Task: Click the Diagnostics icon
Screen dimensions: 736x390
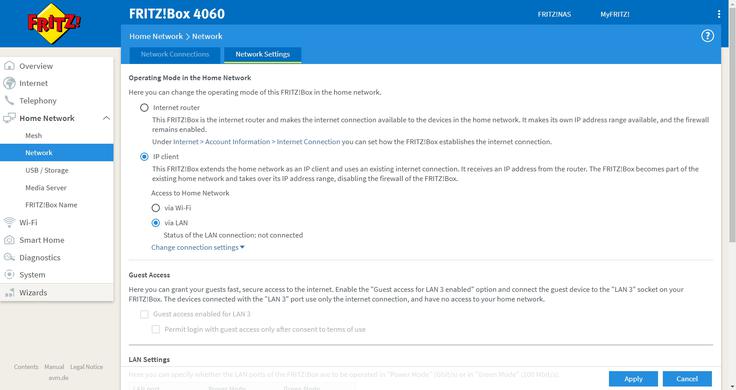Action: [9, 257]
